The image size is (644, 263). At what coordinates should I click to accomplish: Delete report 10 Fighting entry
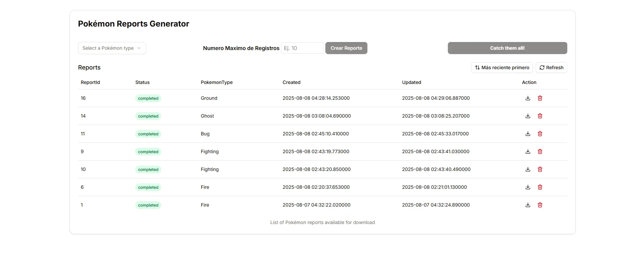[x=540, y=169]
